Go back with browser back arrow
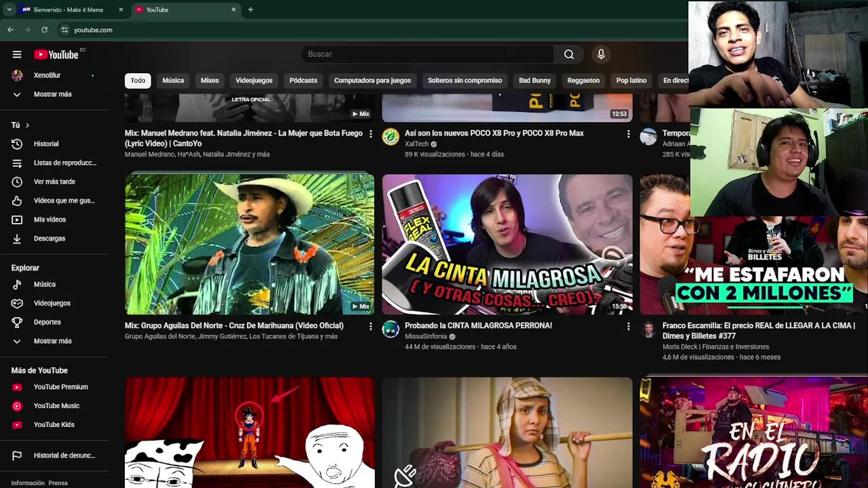This screenshot has height=488, width=868. click(10, 30)
